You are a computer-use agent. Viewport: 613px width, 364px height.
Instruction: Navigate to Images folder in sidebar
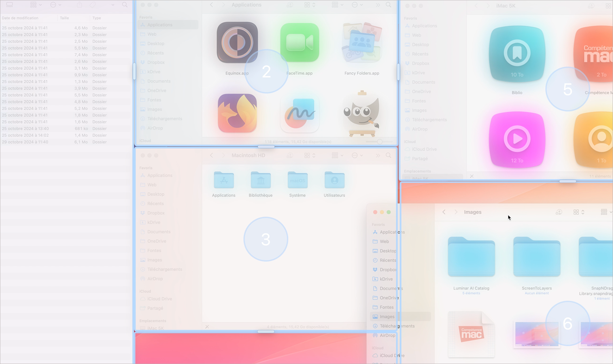point(387,316)
